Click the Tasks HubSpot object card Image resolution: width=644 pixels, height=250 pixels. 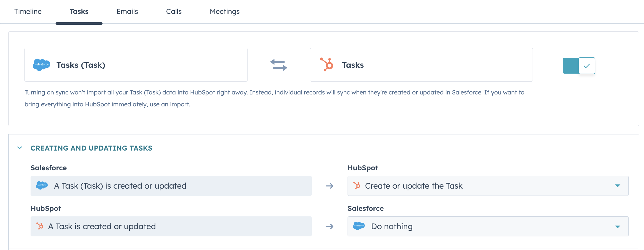coord(421,65)
